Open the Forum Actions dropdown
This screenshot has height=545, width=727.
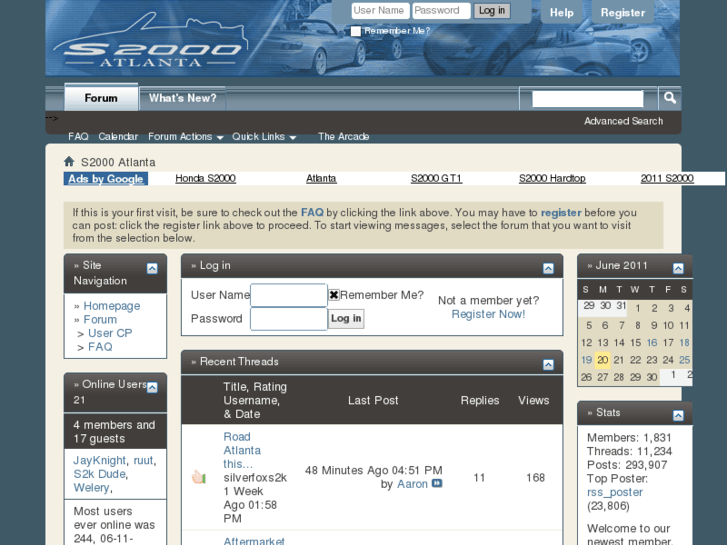point(185,136)
